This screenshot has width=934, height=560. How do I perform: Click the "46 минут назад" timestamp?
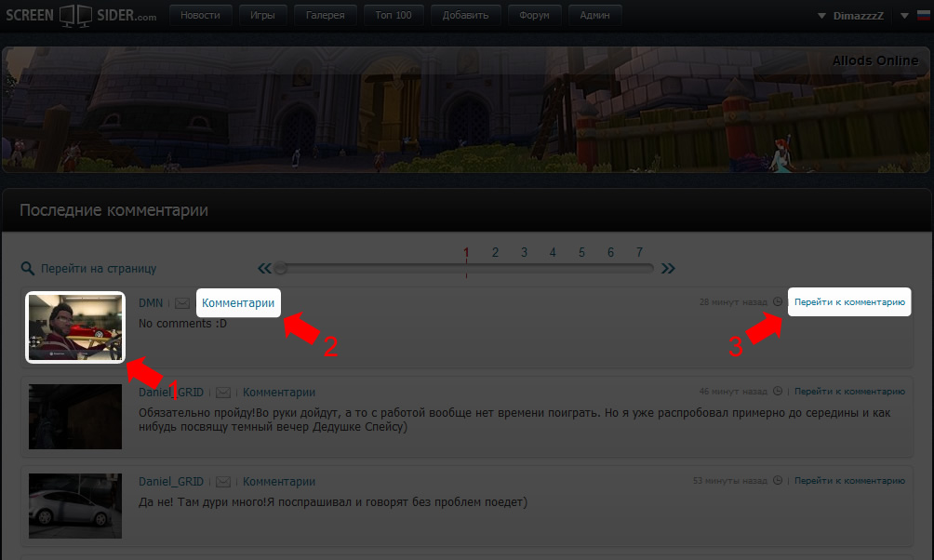[733, 392]
